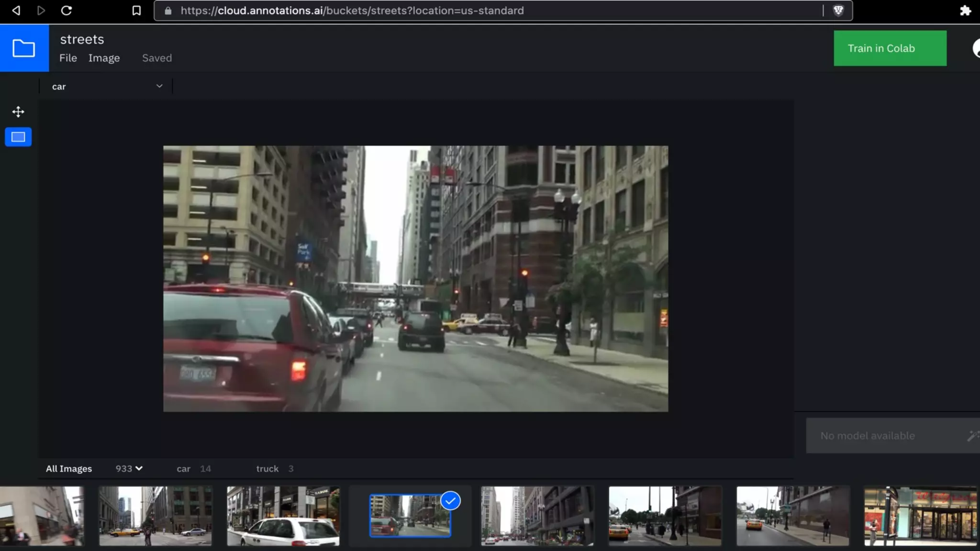Open the All Images count dropdown
This screenshot has width=980, height=551.
click(x=129, y=469)
